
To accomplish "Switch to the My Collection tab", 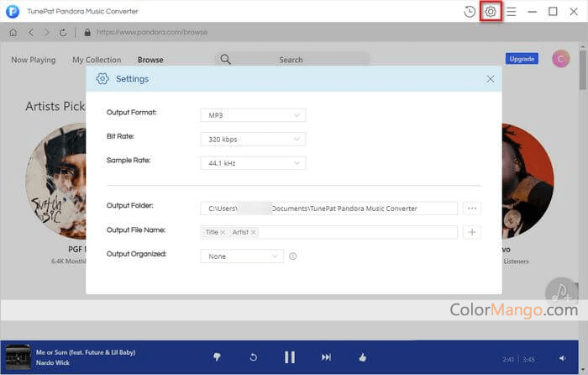I will [x=97, y=60].
